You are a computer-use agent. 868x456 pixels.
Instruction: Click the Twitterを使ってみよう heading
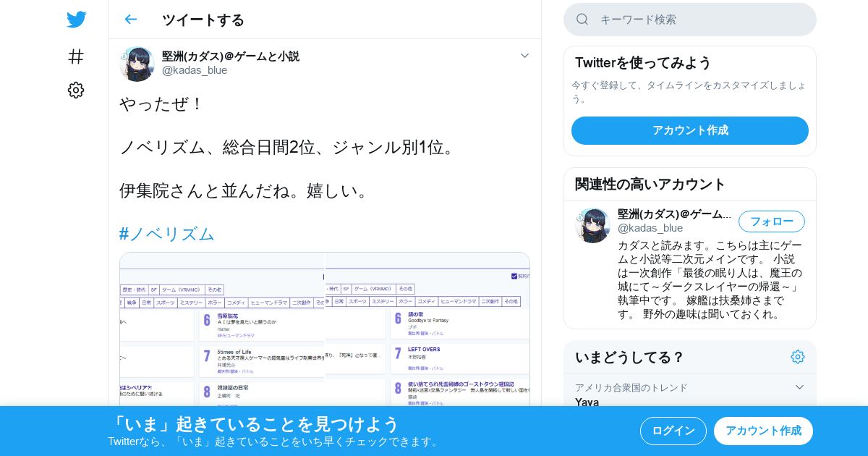click(643, 62)
